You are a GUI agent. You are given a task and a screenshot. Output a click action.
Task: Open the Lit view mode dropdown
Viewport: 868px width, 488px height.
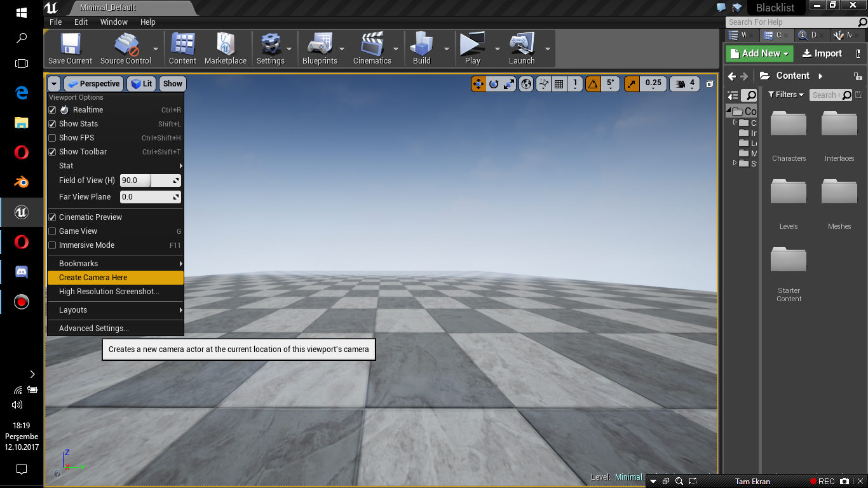[141, 84]
